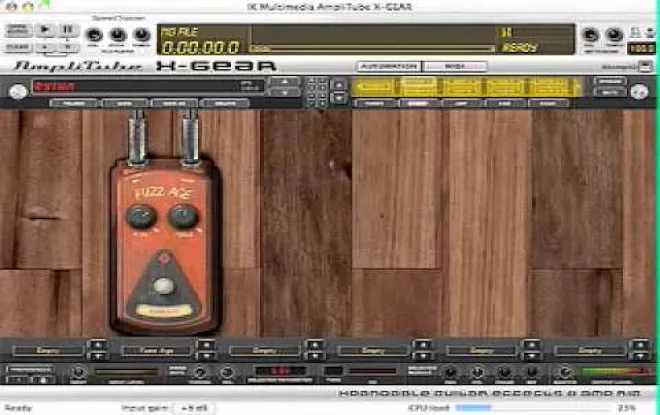
Task: Click the input level meter
Action: [x=126, y=372]
